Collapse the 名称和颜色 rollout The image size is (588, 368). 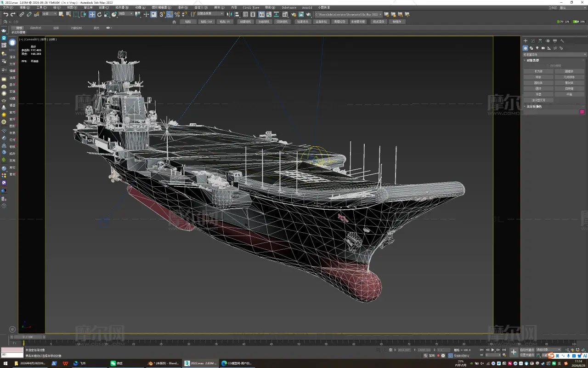point(534,106)
